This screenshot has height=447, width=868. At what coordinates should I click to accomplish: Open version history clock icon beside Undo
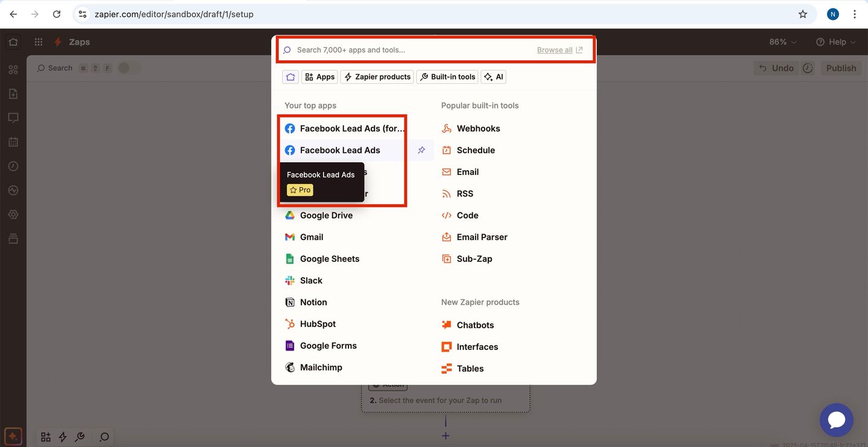tap(808, 68)
